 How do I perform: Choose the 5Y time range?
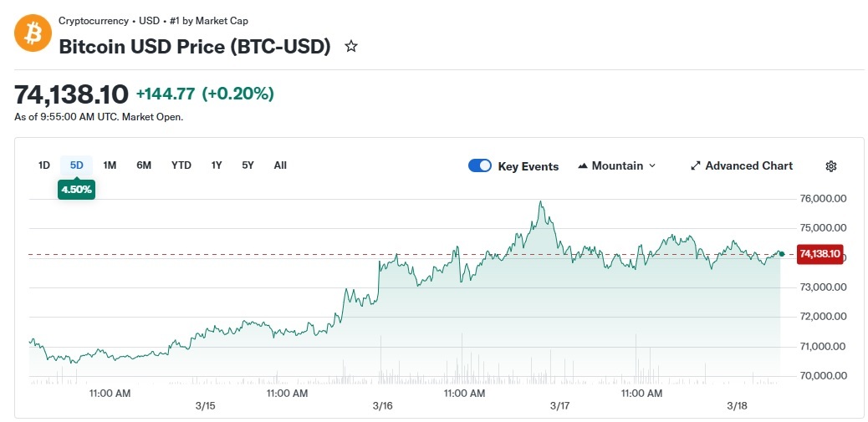coord(248,165)
